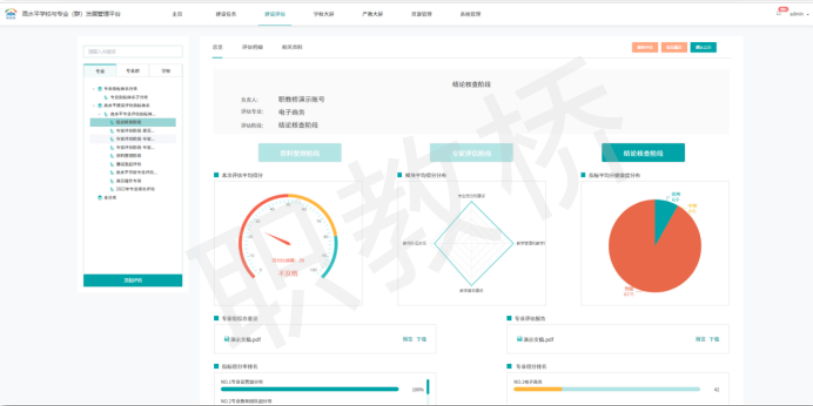
Task: Collapse the 专业指标体系分类 tree node arrow
Action: 94,89
